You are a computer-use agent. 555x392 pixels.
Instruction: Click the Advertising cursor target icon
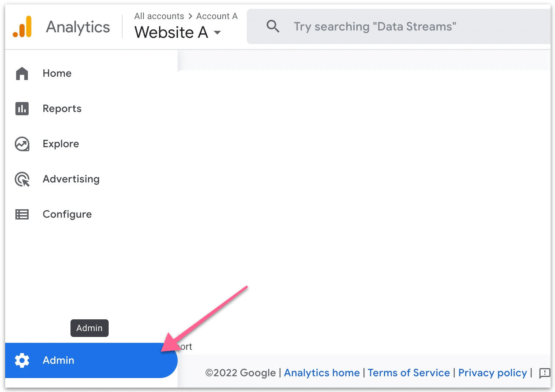(x=22, y=179)
